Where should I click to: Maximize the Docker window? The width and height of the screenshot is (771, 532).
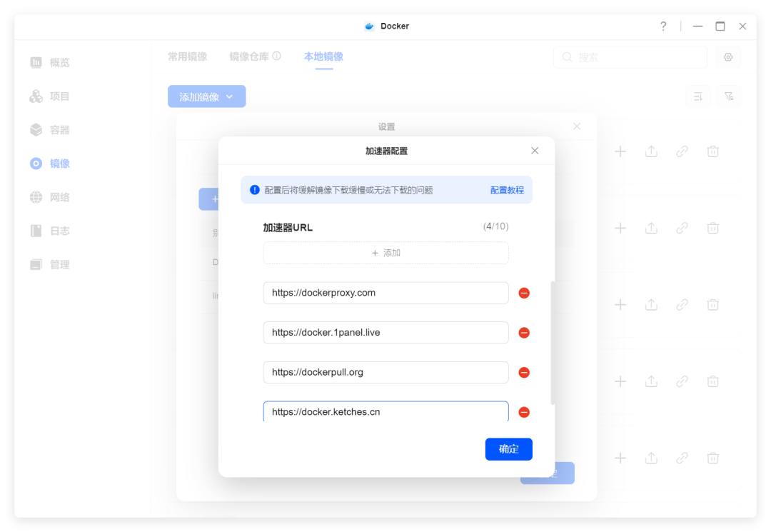[720, 26]
